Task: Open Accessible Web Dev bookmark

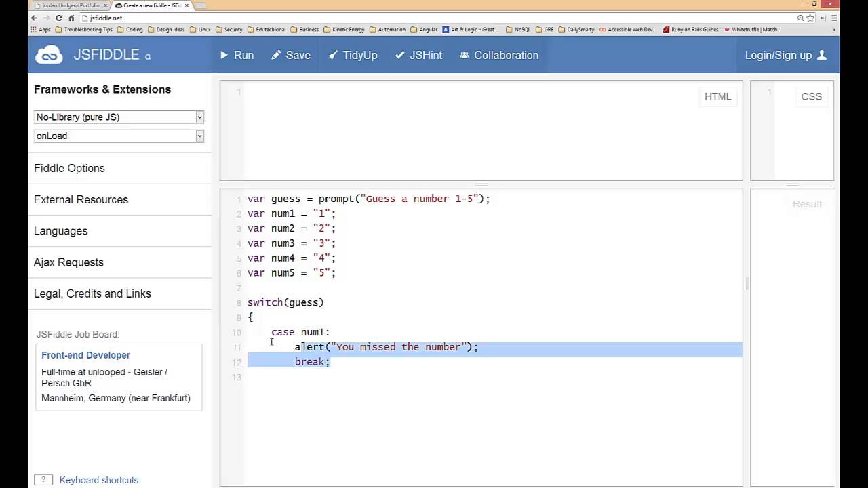Action: pos(628,30)
